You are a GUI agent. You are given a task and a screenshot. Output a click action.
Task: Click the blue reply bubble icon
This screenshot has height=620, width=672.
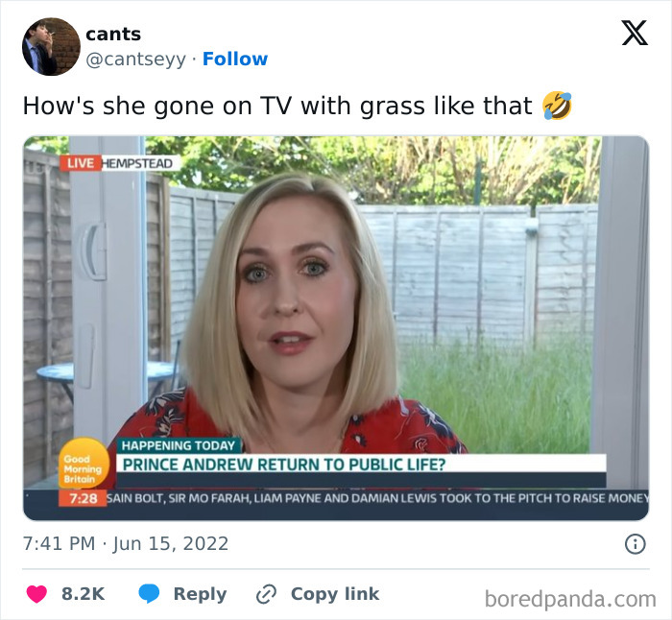(149, 594)
